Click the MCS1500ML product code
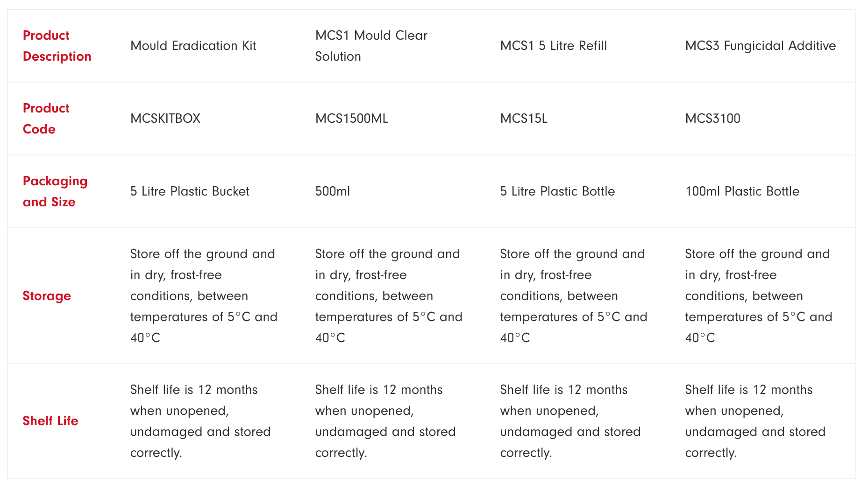This screenshot has height=491, width=868. 351,119
